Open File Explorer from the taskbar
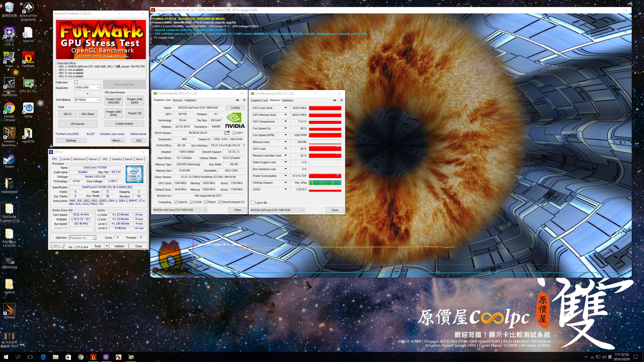Image resolution: width=644 pixels, height=362 pixels. pyautogui.click(x=56, y=357)
